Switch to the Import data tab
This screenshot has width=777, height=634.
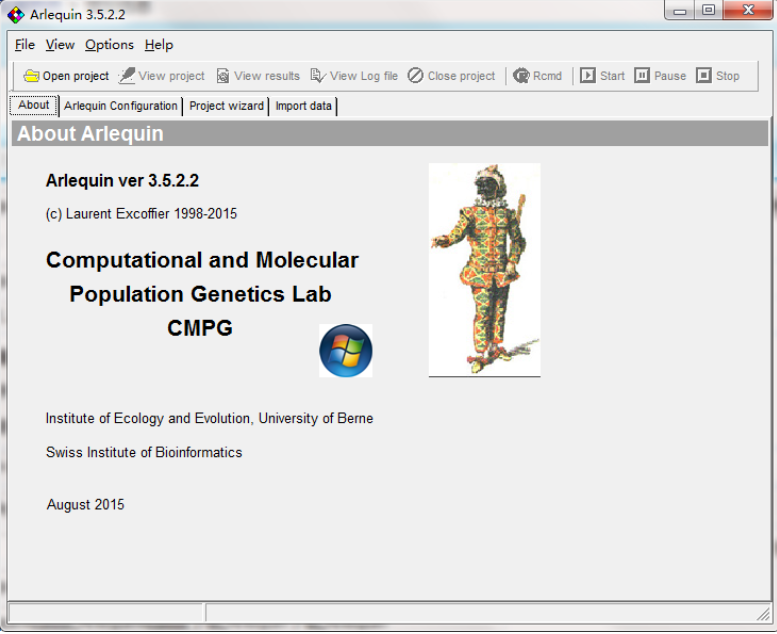point(303,106)
